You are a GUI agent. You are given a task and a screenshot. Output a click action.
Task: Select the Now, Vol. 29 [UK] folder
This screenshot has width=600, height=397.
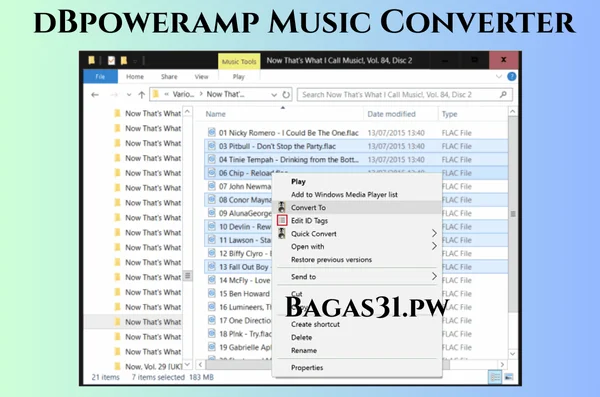(x=153, y=366)
